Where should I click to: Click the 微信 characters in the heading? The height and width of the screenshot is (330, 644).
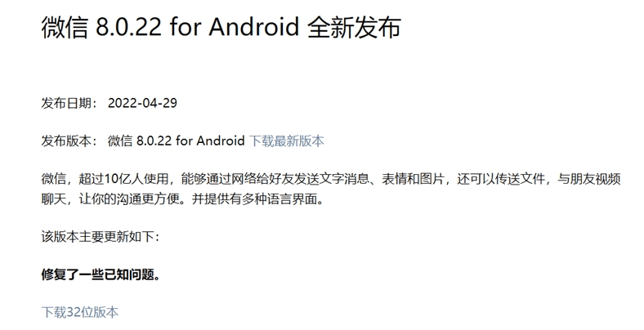coord(65,28)
